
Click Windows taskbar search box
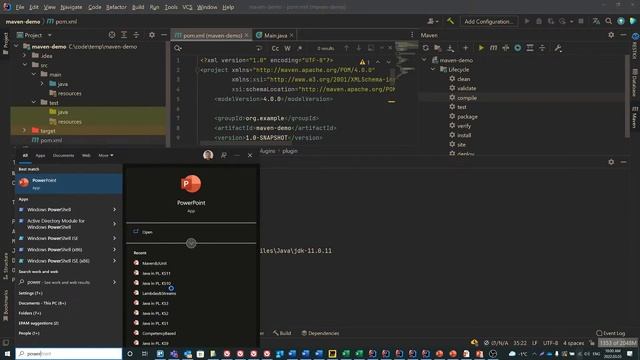[x=69, y=354]
